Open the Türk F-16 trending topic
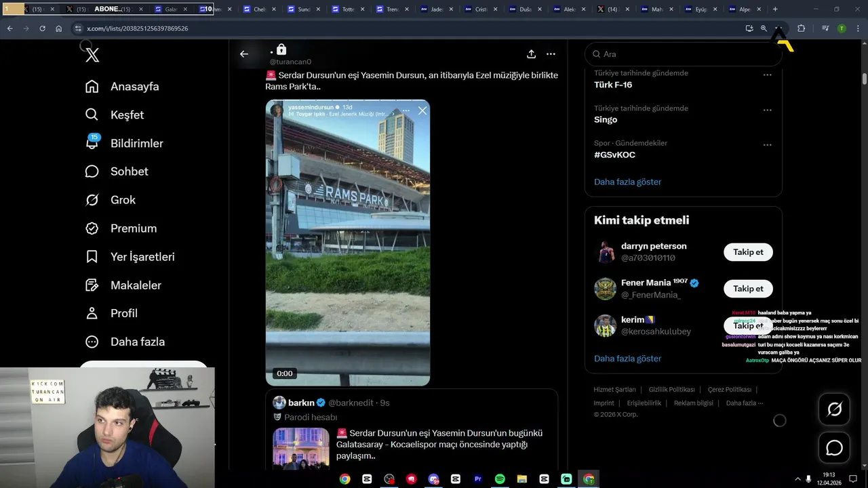Image resolution: width=868 pixels, height=488 pixels. point(613,85)
